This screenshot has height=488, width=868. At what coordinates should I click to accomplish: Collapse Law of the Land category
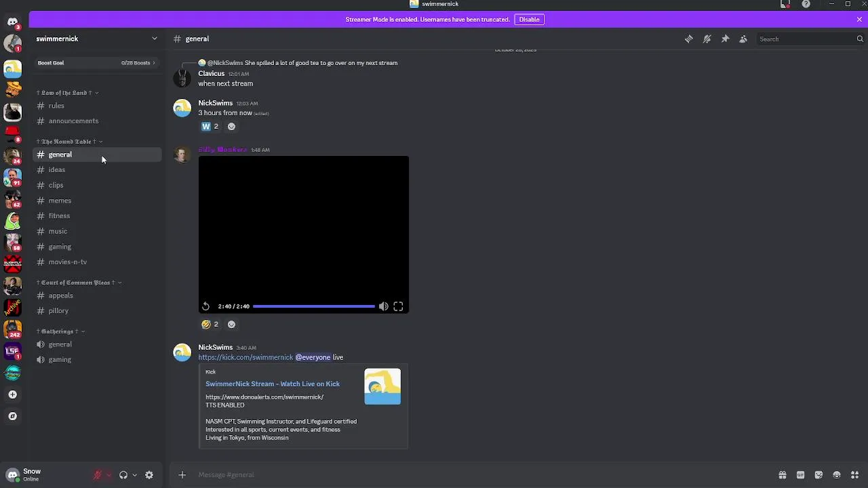[x=68, y=93]
